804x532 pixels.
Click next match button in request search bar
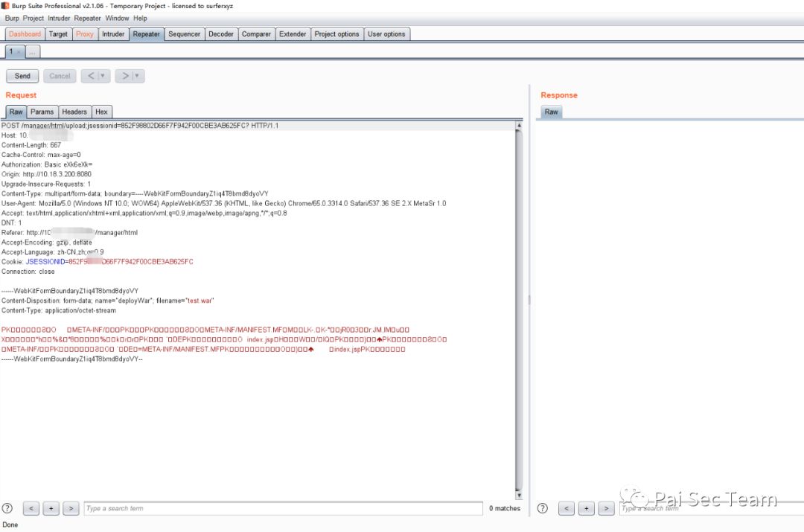(x=71, y=508)
